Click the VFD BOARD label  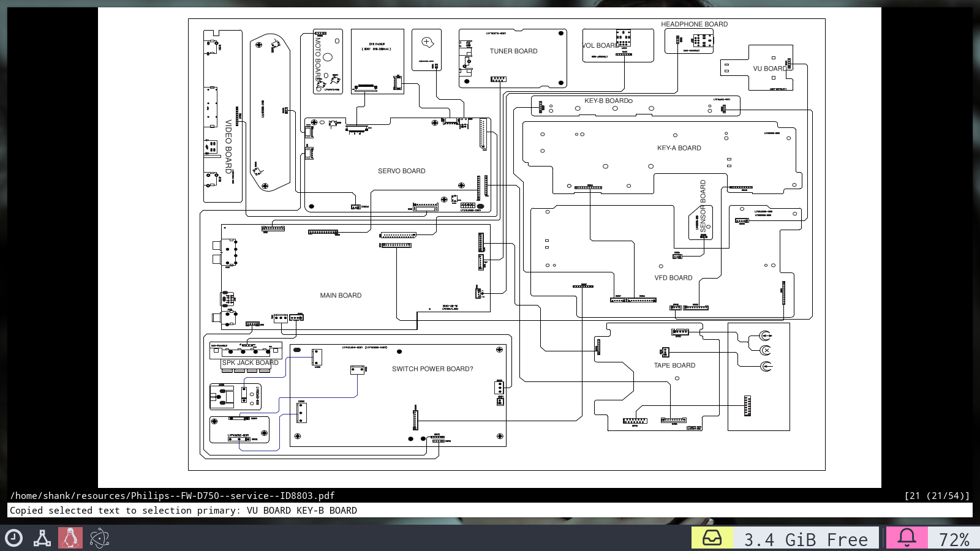(673, 278)
